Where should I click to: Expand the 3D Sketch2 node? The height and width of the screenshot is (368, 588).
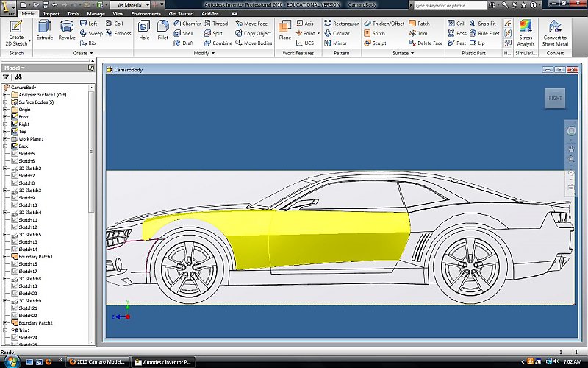tap(5, 169)
